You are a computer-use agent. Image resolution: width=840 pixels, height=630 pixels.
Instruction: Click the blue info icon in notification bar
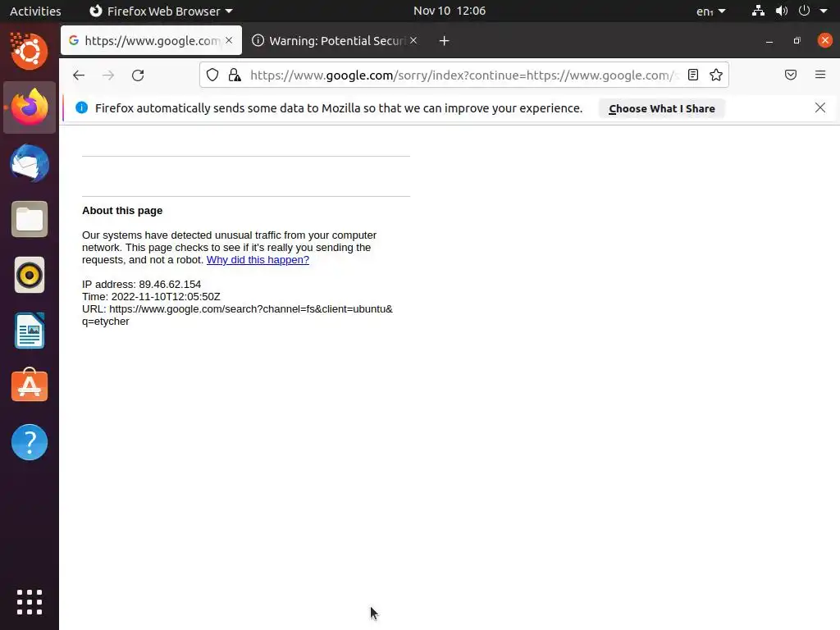(81, 107)
